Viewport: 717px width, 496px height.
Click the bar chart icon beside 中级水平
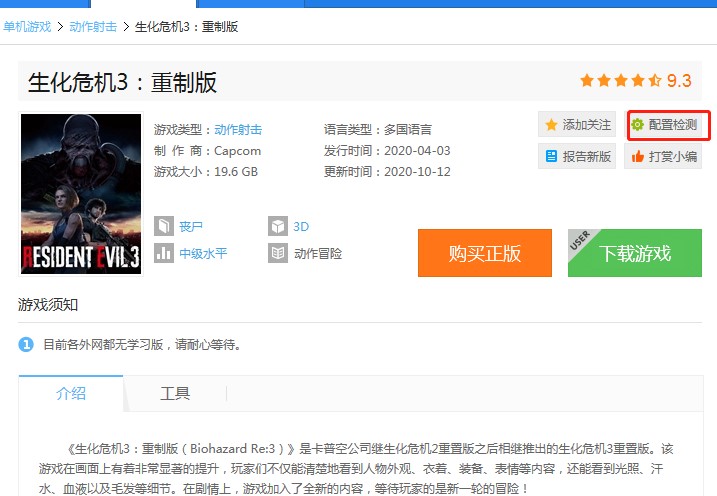(164, 253)
